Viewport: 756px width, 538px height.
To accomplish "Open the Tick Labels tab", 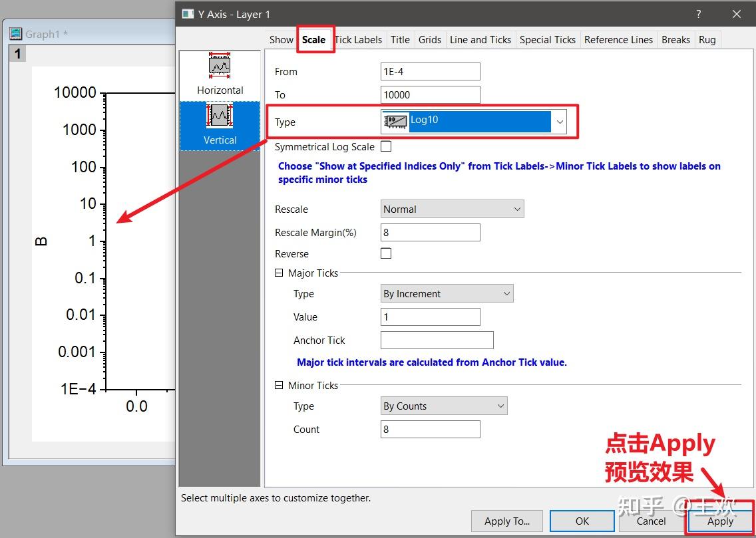I will tap(358, 39).
